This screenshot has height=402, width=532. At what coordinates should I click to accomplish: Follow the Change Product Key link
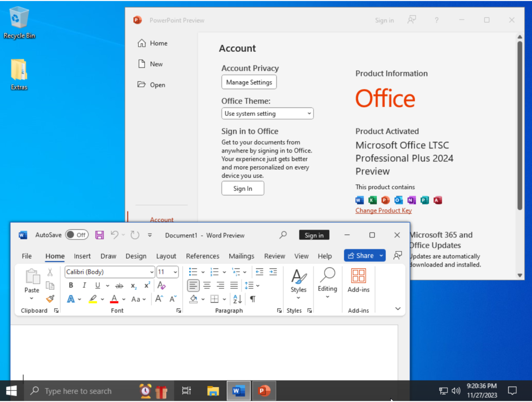(x=383, y=210)
